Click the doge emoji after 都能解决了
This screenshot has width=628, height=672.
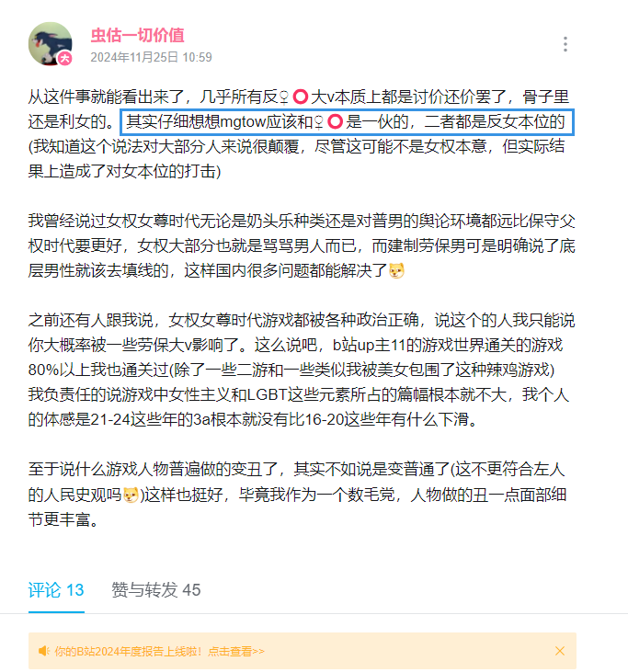tap(396, 271)
